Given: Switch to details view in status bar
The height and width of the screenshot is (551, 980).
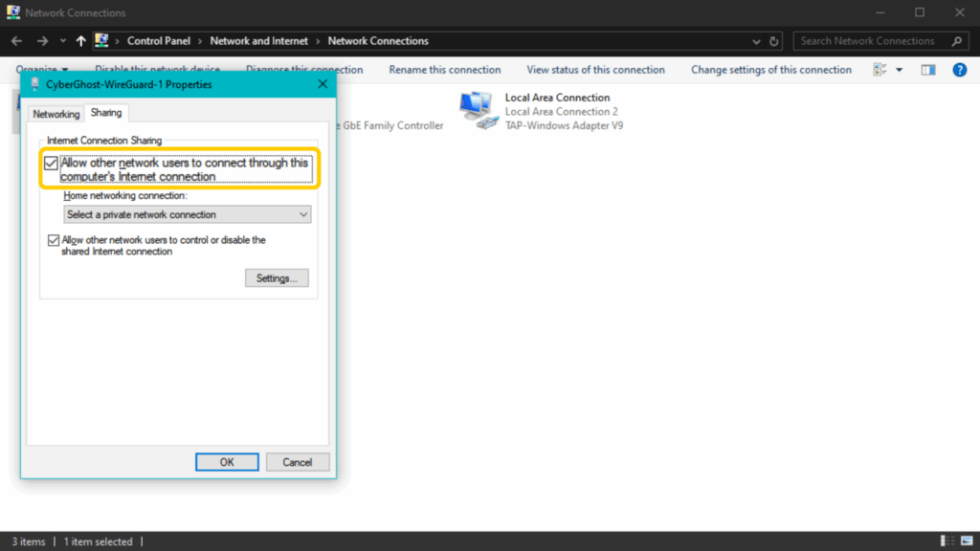Looking at the screenshot, I should (947, 541).
